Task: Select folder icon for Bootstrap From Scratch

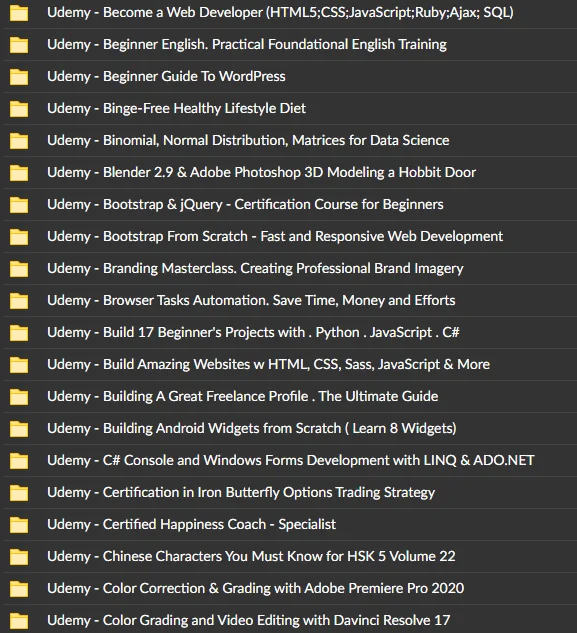Action: (19, 237)
